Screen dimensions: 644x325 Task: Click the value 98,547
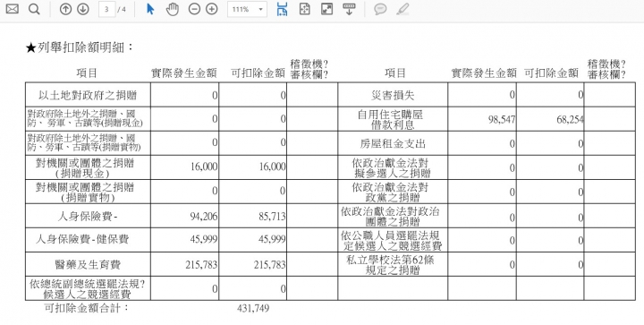coord(502,120)
